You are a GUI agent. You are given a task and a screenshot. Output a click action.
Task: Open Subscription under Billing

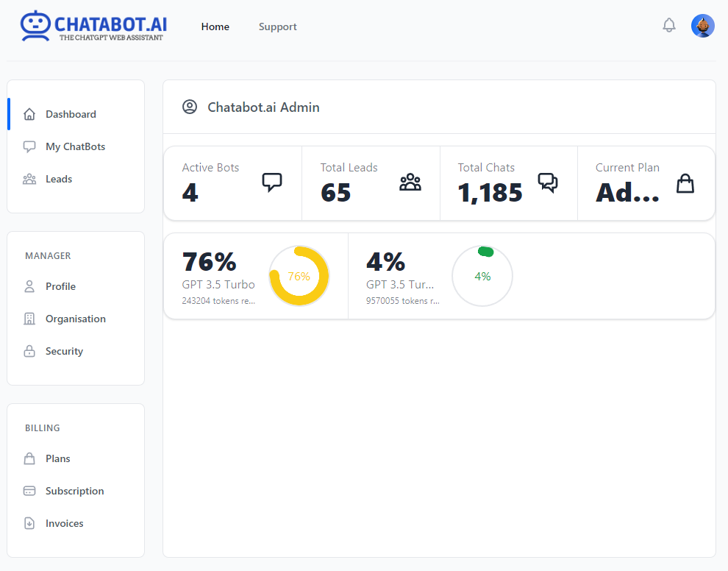coord(74,491)
